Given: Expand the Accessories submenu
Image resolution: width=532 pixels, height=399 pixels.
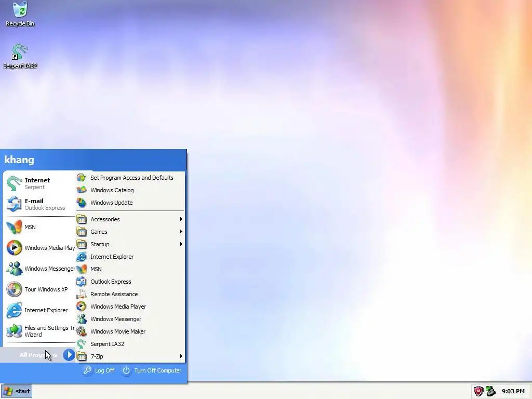Looking at the screenshot, I should 130,219.
